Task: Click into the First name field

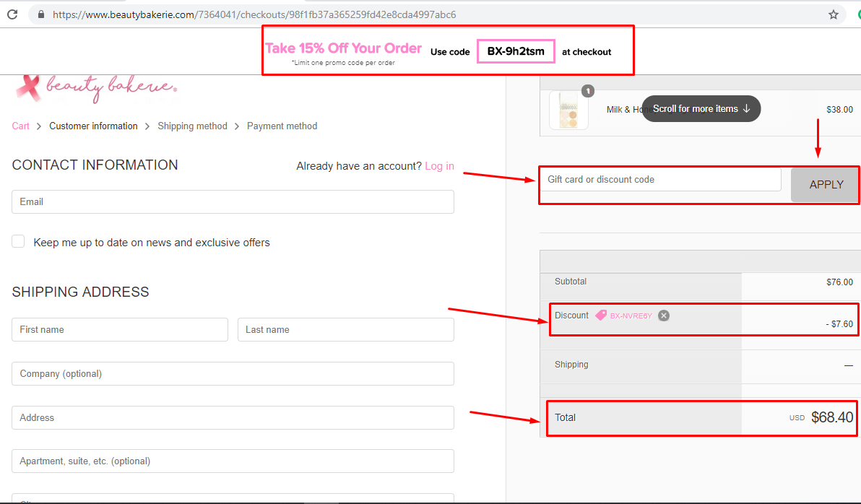Action: 120,329
